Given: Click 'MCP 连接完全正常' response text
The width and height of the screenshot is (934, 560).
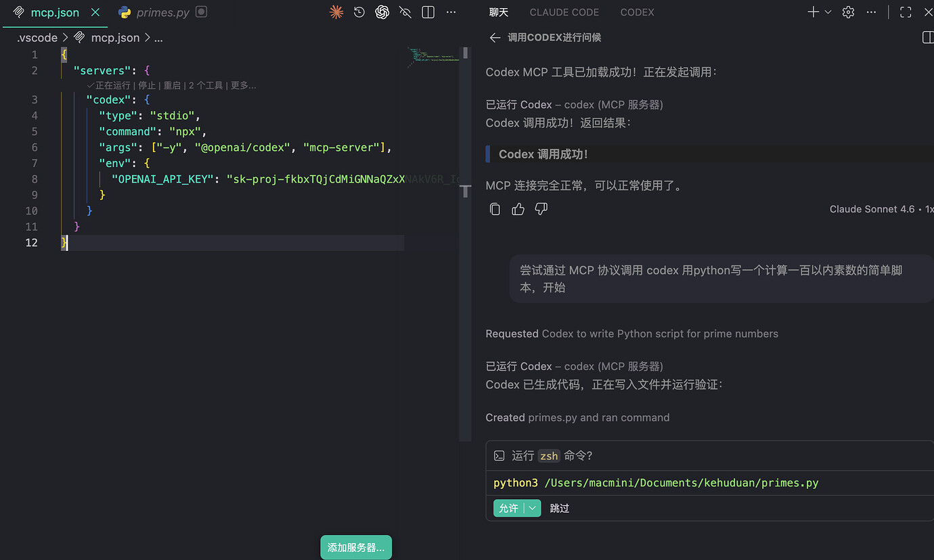Looking at the screenshot, I should tap(584, 185).
